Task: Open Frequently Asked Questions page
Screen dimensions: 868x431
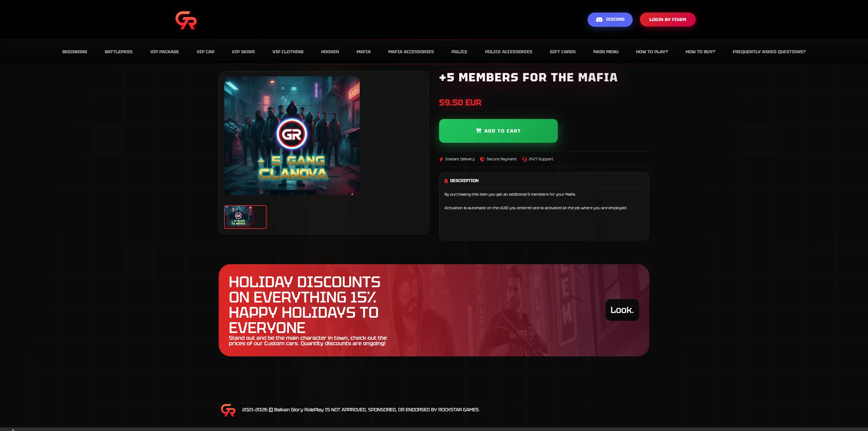Action: click(769, 52)
